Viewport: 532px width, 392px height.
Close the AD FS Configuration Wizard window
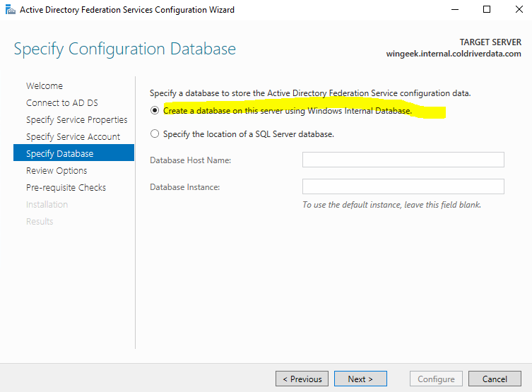pyautogui.click(x=518, y=10)
